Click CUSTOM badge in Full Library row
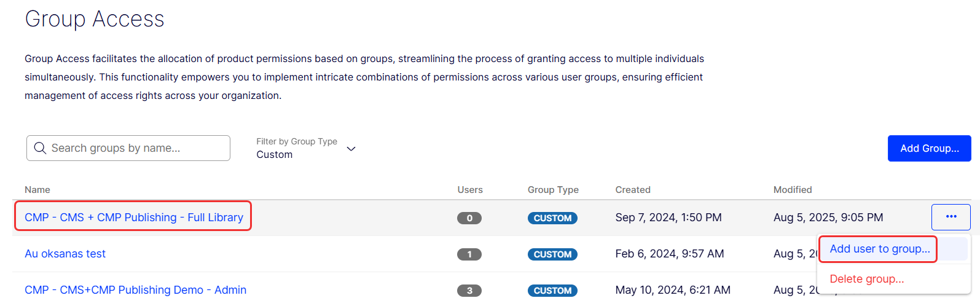This screenshot has width=980, height=306. [552, 218]
